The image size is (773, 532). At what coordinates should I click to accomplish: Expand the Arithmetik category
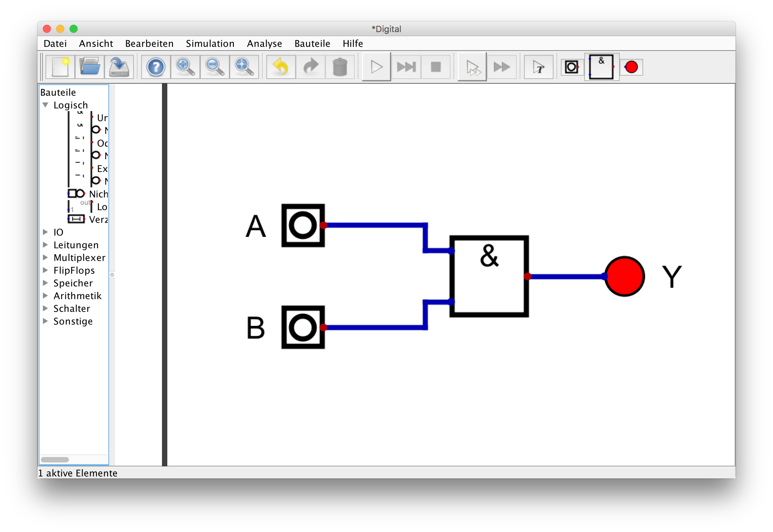pos(46,295)
